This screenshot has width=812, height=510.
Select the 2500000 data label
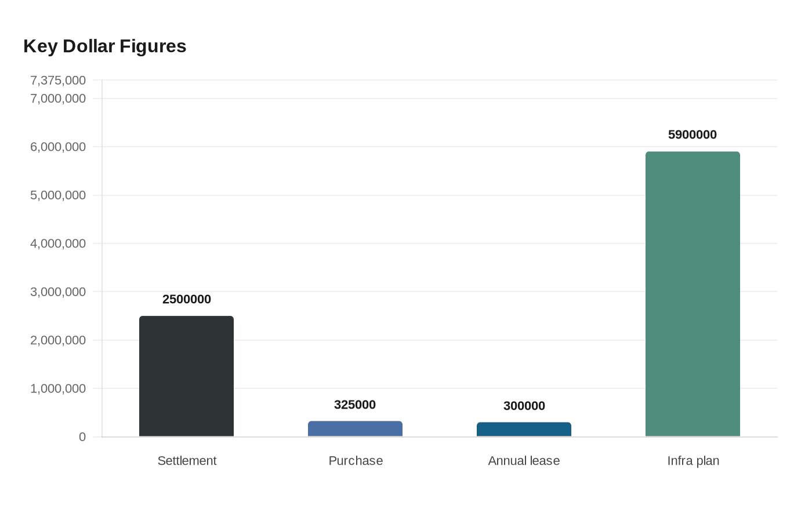[187, 299]
